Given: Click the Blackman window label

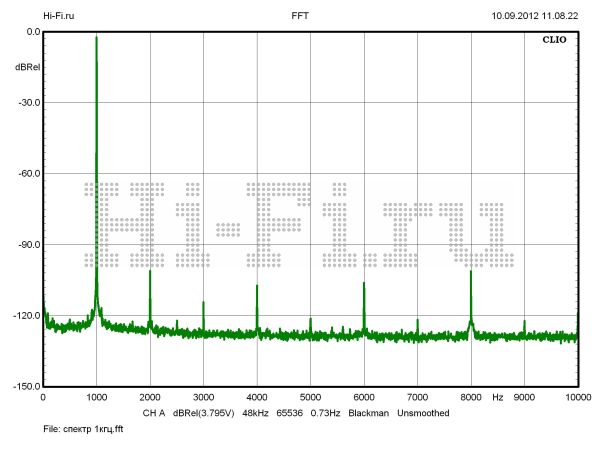Looking at the screenshot, I should 368,413.
